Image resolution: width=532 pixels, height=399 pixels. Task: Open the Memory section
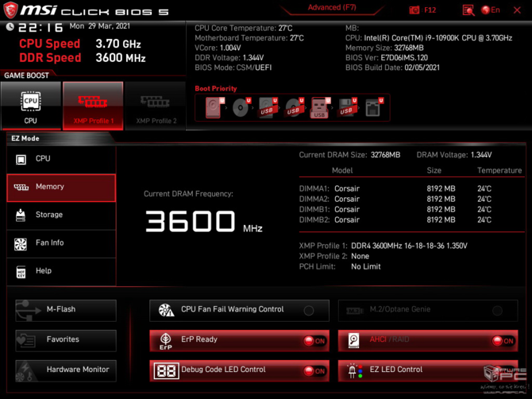(x=61, y=188)
